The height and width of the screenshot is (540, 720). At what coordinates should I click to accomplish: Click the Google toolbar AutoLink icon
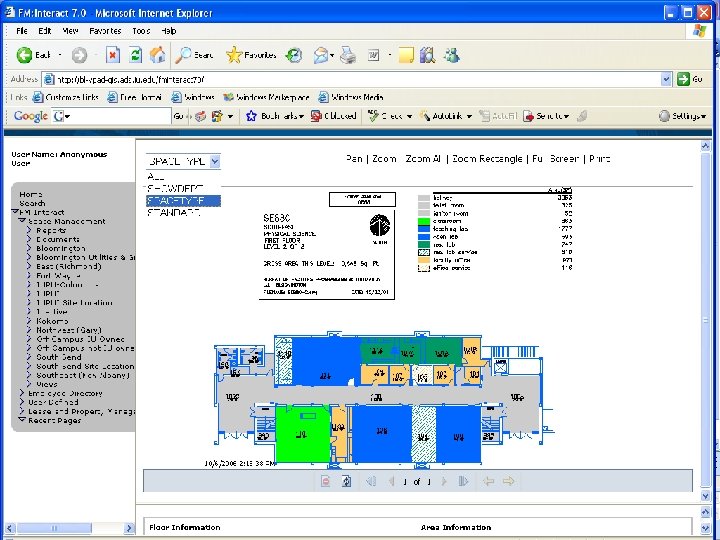pos(425,116)
